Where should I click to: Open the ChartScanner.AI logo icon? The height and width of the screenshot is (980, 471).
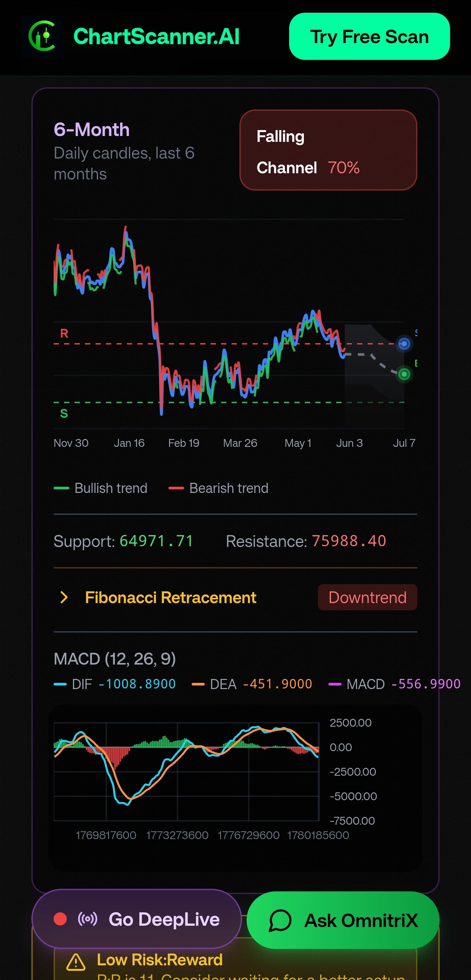(42, 36)
